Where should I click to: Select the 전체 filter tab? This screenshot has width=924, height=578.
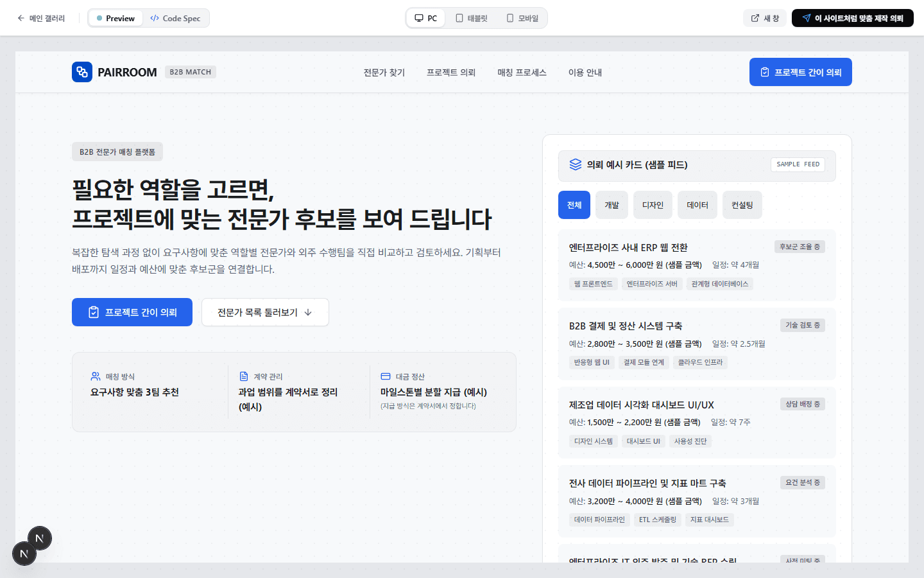pyautogui.click(x=574, y=205)
